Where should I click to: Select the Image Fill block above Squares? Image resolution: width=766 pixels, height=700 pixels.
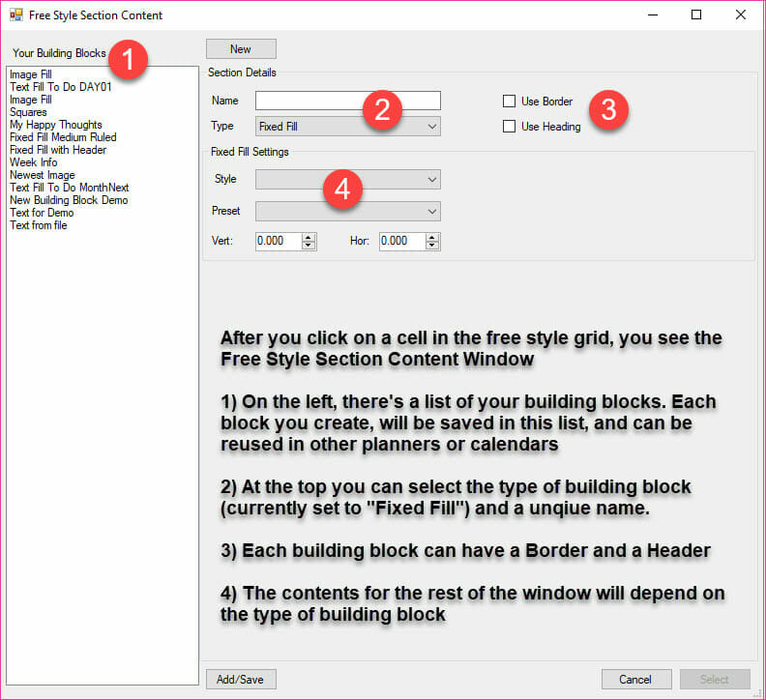pyautogui.click(x=31, y=100)
